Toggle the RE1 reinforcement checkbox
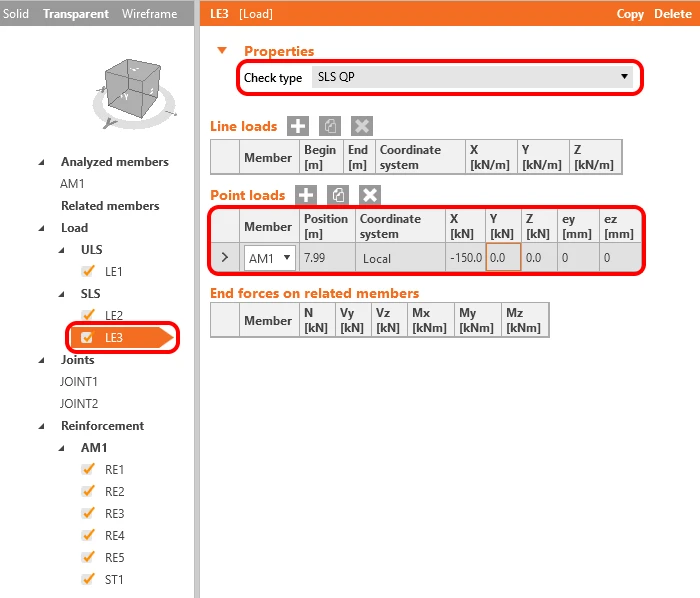700x598 pixels. coord(88,469)
